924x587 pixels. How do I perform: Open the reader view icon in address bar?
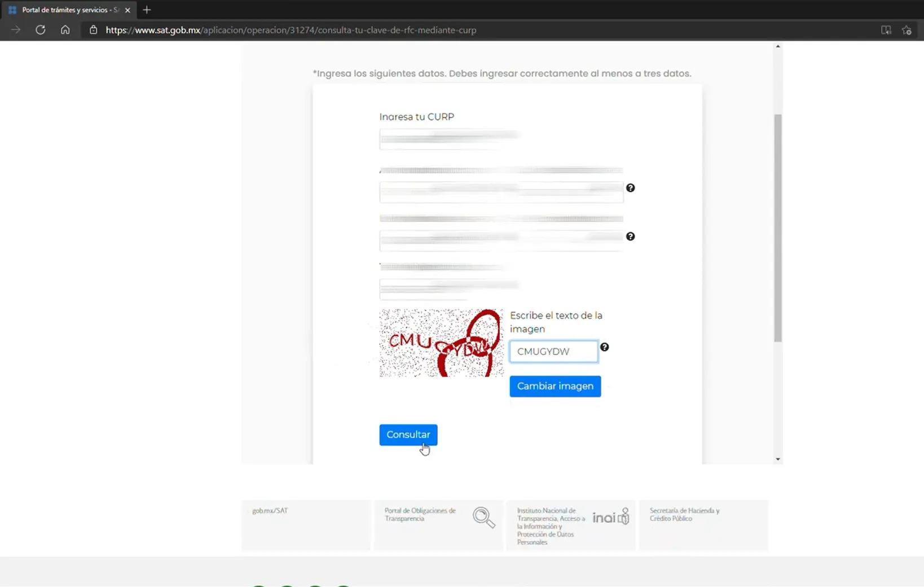click(x=886, y=30)
